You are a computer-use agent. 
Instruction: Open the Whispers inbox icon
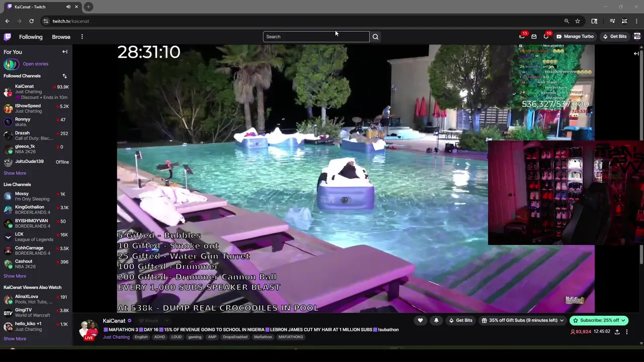tap(534, 37)
